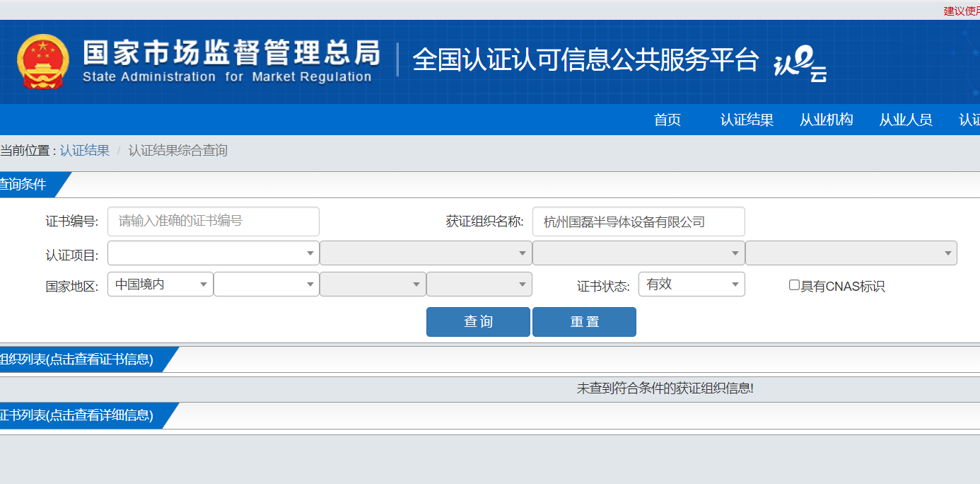
Task: Open the 认证结果 navigation menu
Action: coord(747,120)
